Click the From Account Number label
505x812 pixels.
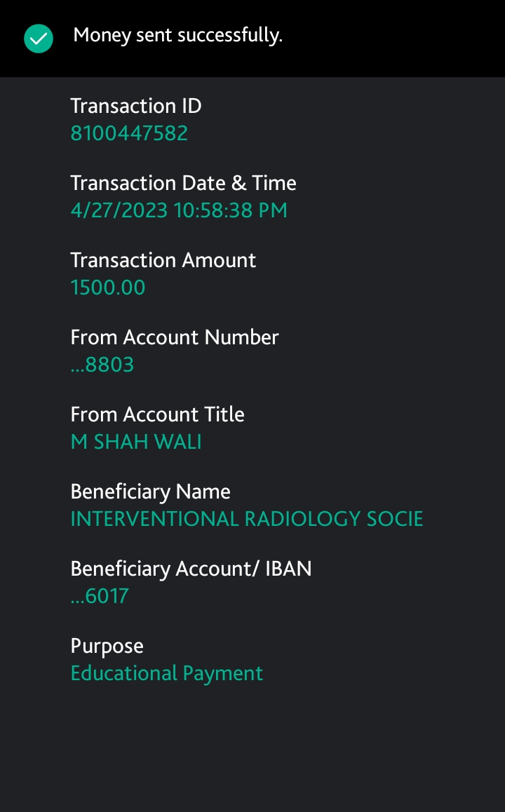[x=175, y=337]
